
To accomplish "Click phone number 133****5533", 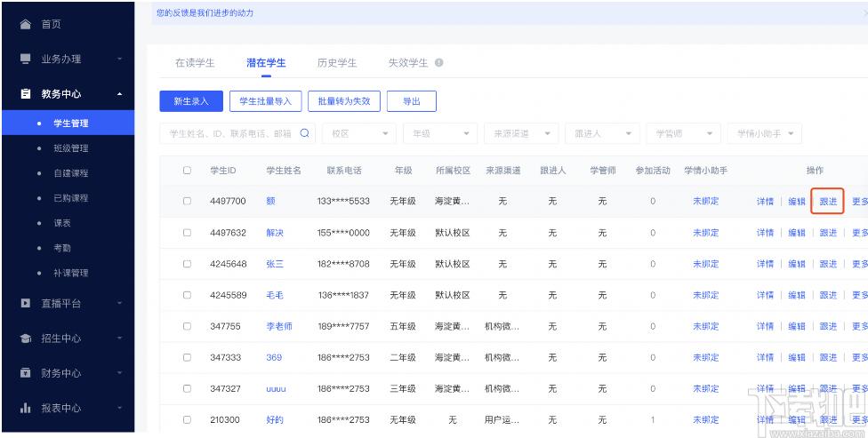I will (344, 202).
